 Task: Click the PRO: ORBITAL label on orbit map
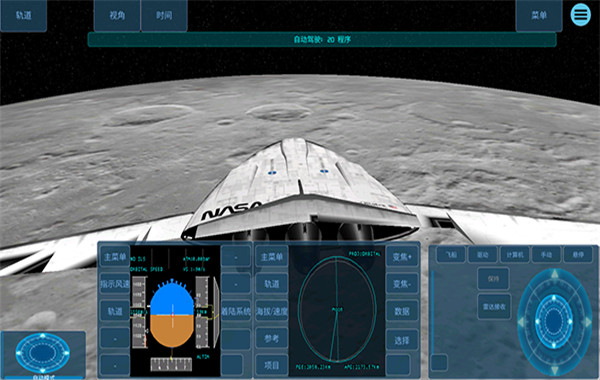[365, 253]
